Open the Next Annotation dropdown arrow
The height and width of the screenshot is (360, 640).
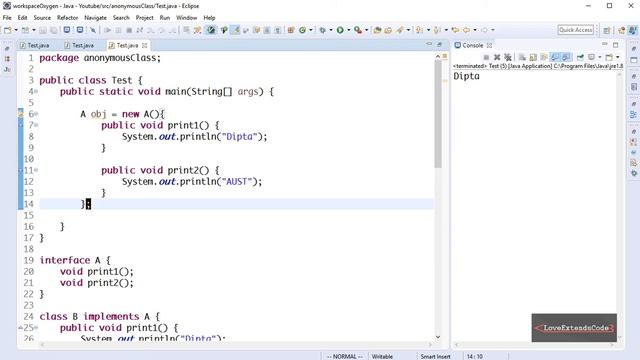428,30
